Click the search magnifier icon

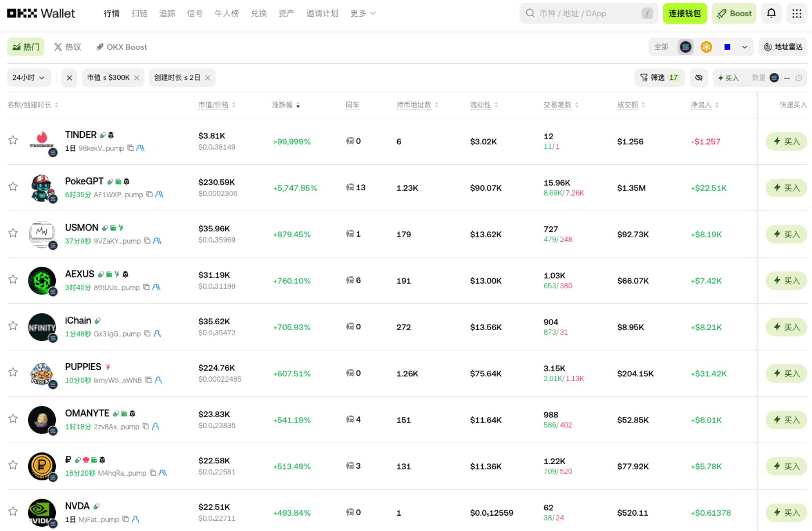tap(530, 13)
